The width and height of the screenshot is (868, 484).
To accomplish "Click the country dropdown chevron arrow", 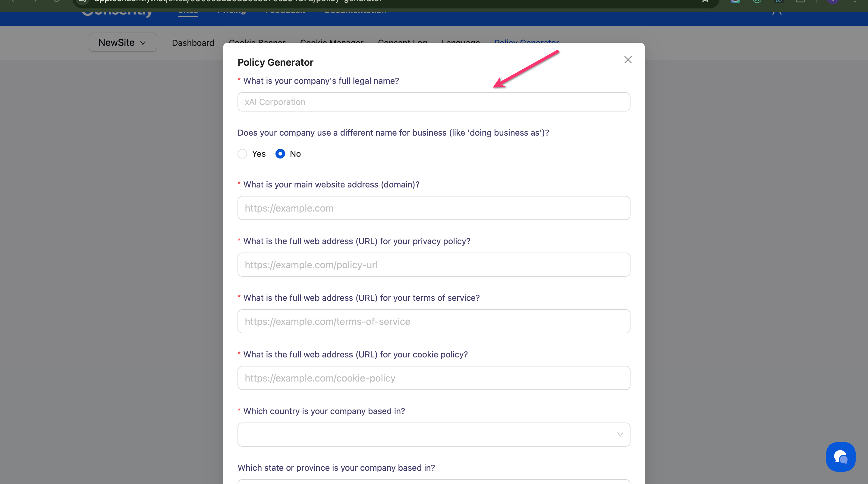I will pyautogui.click(x=620, y=435).
